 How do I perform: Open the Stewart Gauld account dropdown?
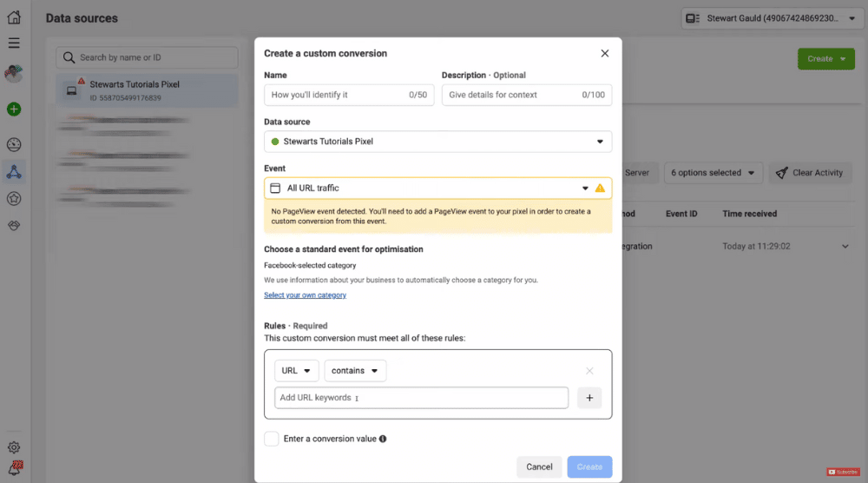tap(773, 18)
